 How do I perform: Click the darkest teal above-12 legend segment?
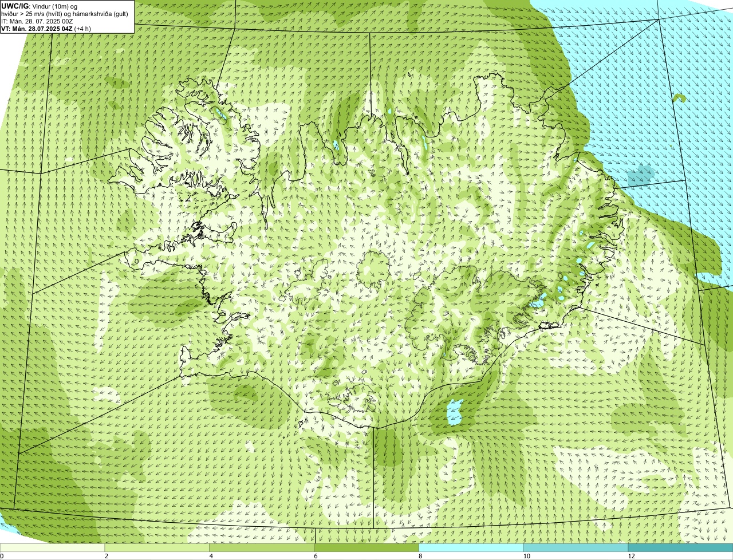point(681,548)
